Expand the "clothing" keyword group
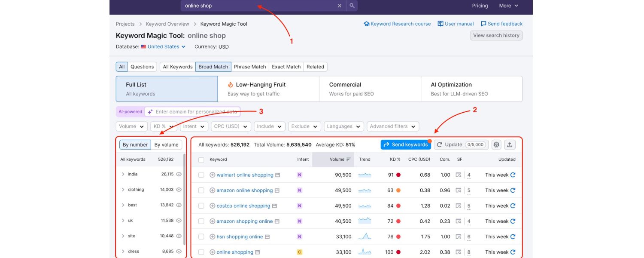 click(x=123, y=189)
